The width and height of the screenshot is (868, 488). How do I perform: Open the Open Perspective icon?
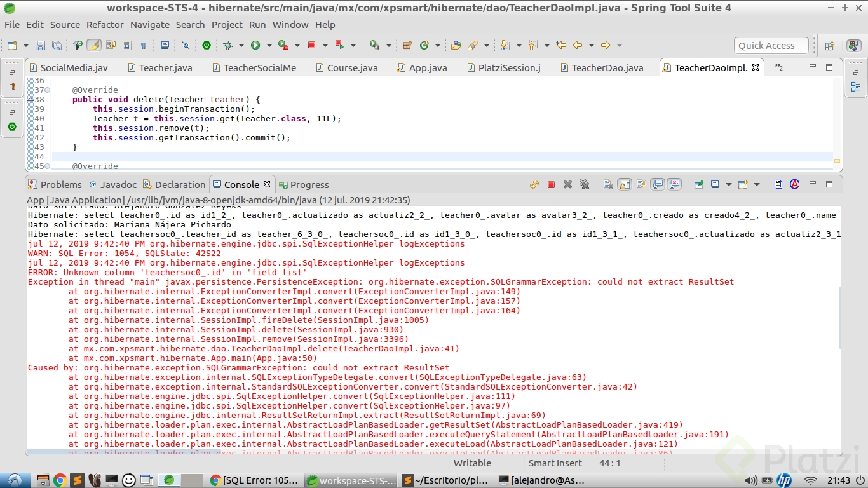pos(829,46)
